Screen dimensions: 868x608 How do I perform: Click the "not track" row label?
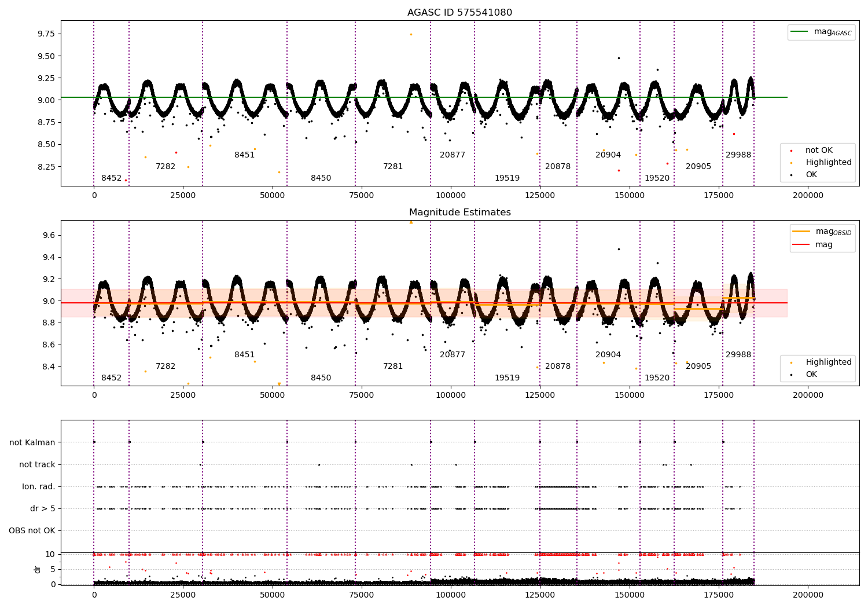coord(37,465)
